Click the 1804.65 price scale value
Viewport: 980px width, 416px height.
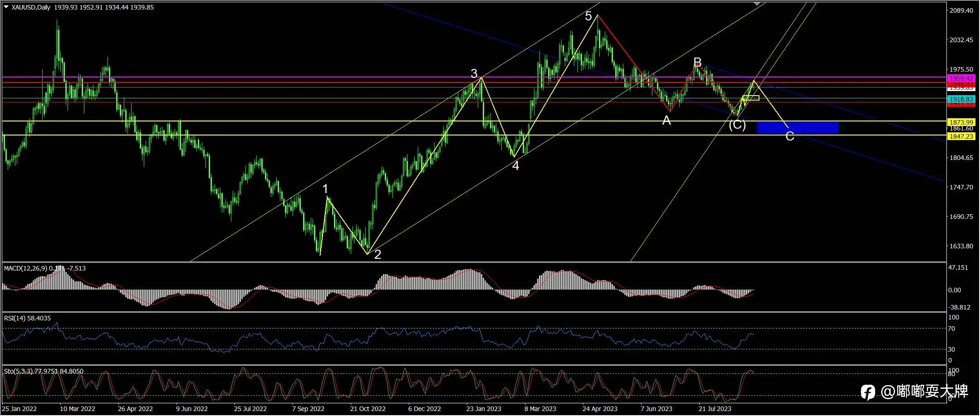961,158
